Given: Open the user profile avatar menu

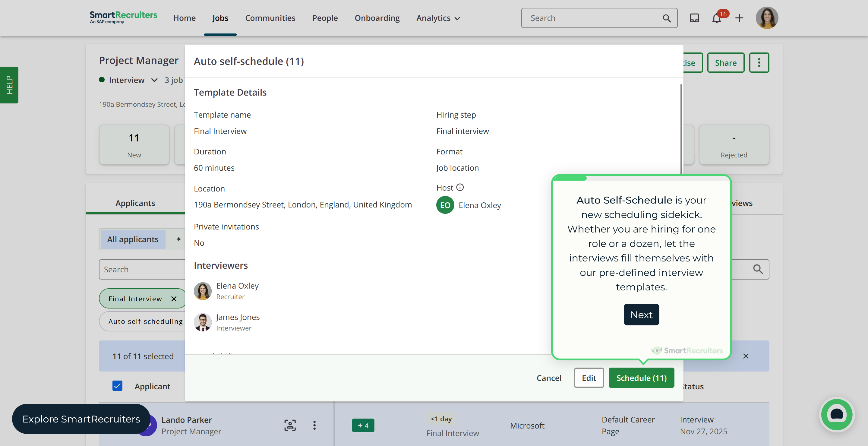Looking at the screenshot, I should (767, 18).
